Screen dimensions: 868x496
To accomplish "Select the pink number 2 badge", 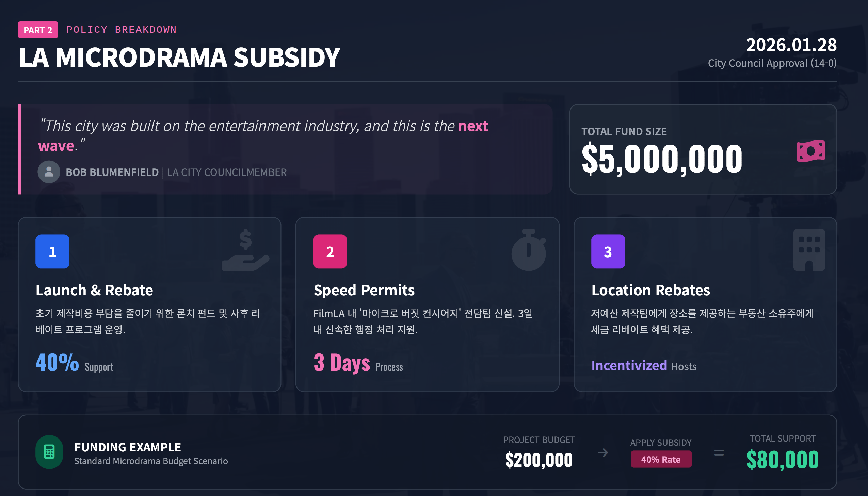I will [330, 251].
